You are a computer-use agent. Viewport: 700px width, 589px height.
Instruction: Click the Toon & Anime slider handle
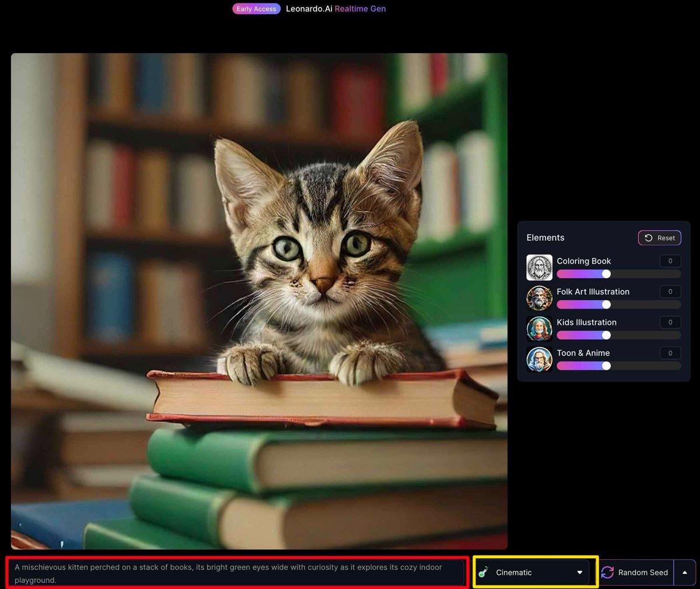point(606,366)
